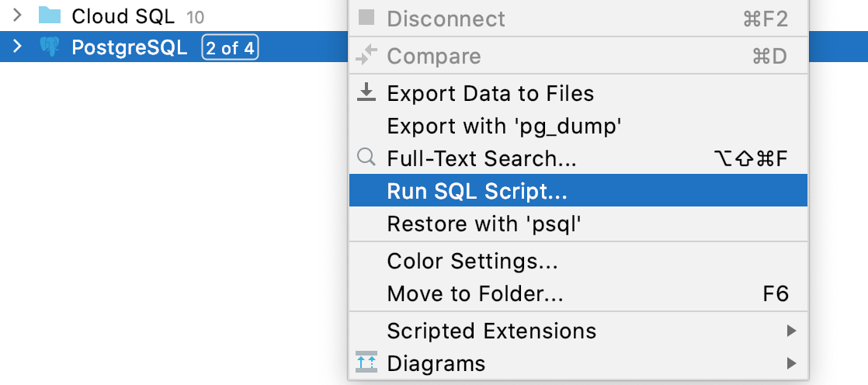Expand the PostgreSQL data source node
This screenshot has width=868, height=385.
click(x=18, y=48)
